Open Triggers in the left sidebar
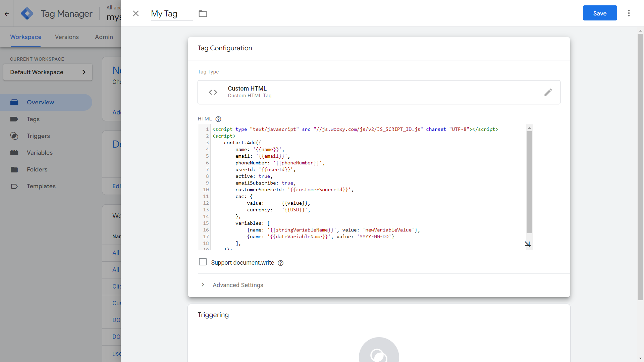The image size is (644, 362). pos(38,136)
